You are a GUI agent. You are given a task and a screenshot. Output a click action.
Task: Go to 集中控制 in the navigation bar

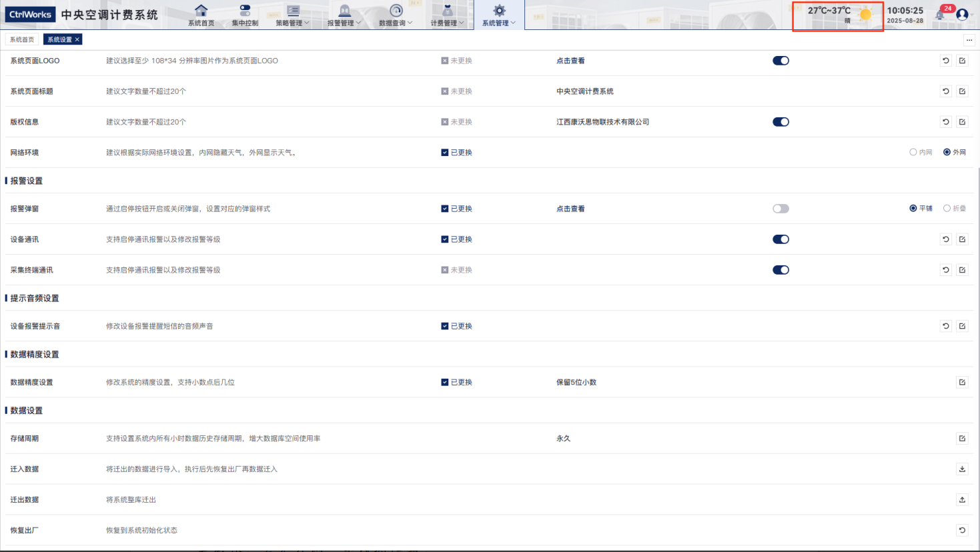[245, 15]
